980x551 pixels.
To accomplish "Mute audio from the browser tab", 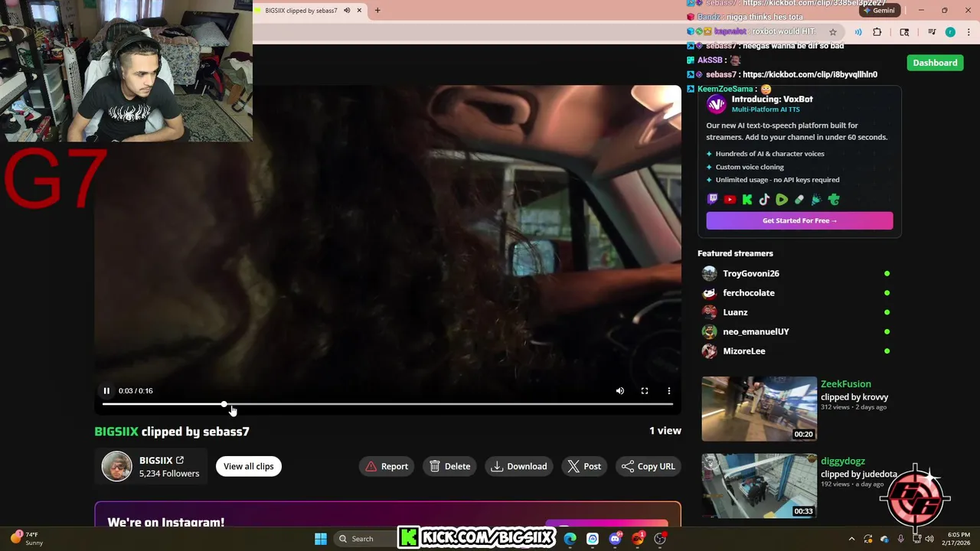I will [x=347, y=11].
